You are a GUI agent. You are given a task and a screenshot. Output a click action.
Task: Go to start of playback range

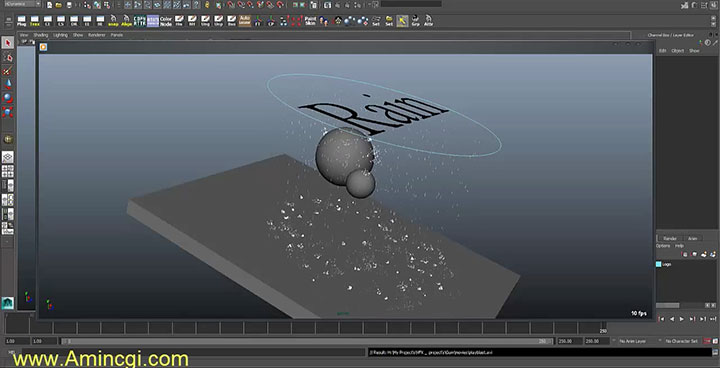[662, 318]
